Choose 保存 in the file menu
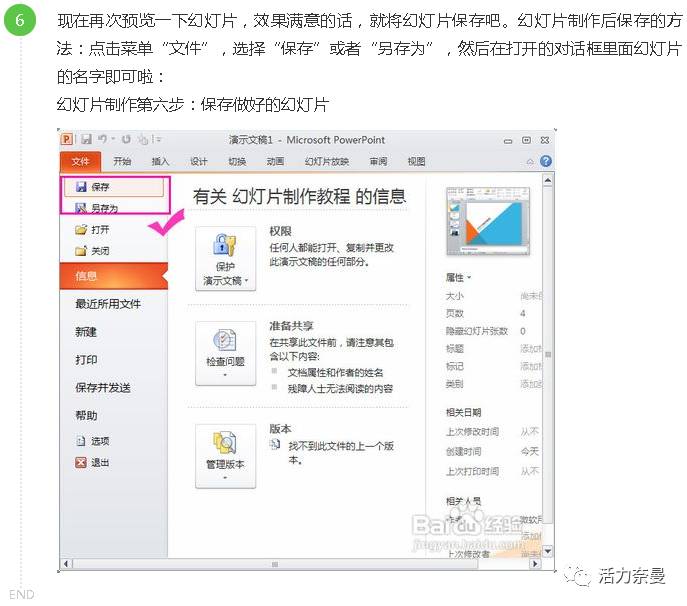The height and width of the screenshot is (606, 687). coord(114,187)
